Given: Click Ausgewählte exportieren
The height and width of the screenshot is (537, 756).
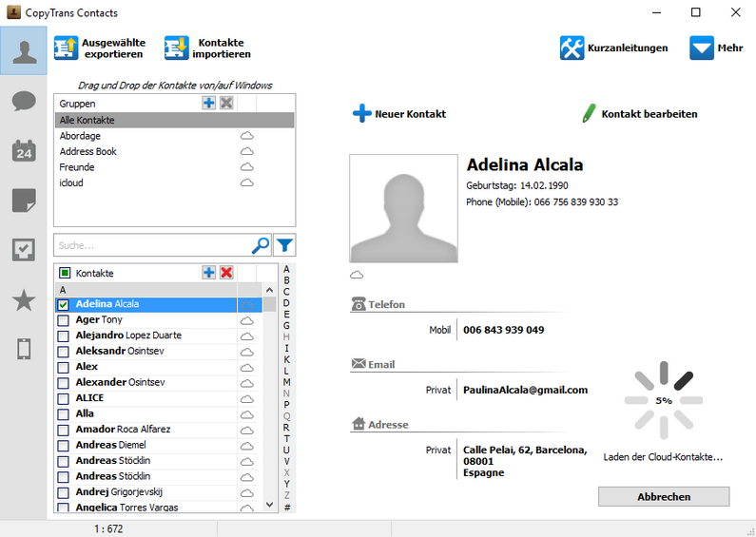Looking at the screenshot, I should (100, 48).
